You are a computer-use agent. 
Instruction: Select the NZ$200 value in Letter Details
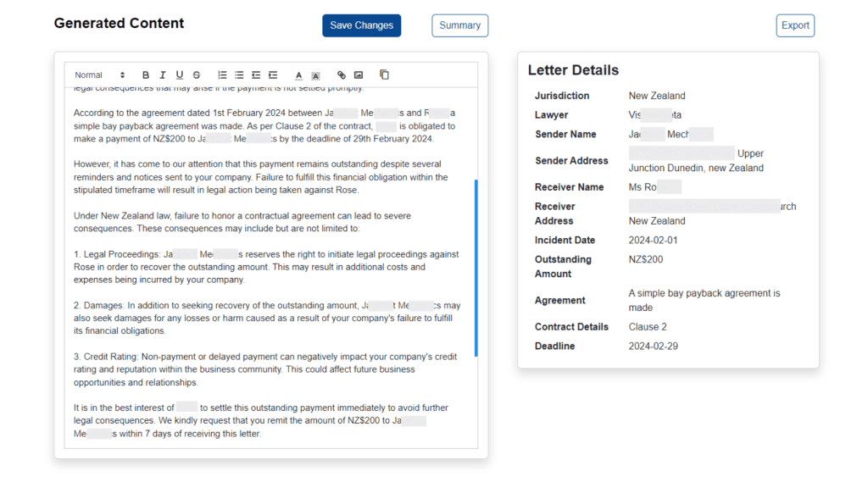pos(645,259)
